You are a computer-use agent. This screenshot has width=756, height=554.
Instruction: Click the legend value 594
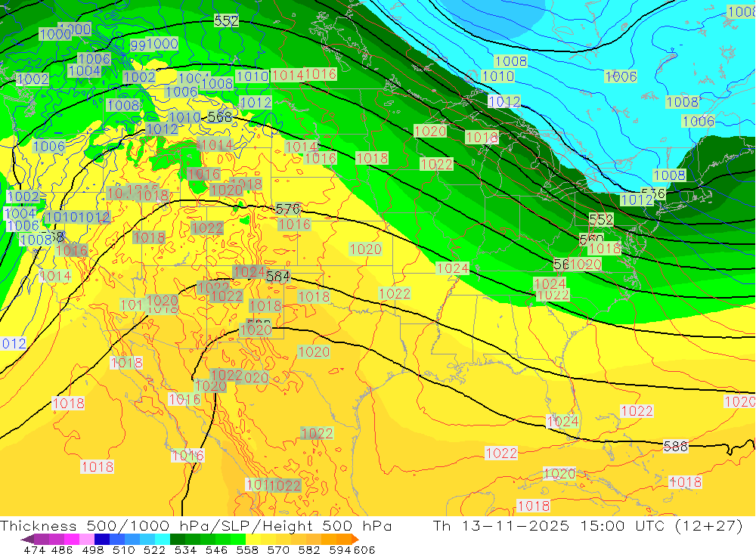(339, 549)
